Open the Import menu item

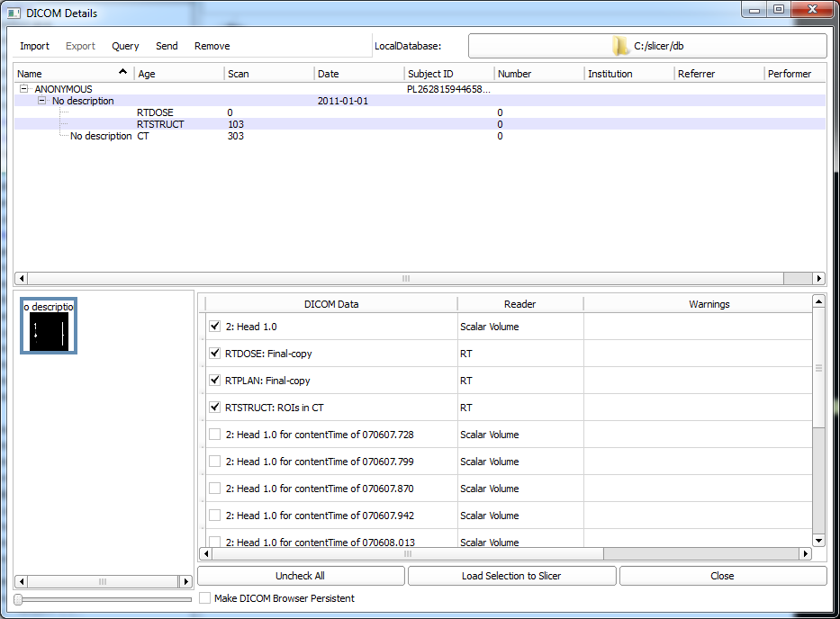(x=35, y=46)
